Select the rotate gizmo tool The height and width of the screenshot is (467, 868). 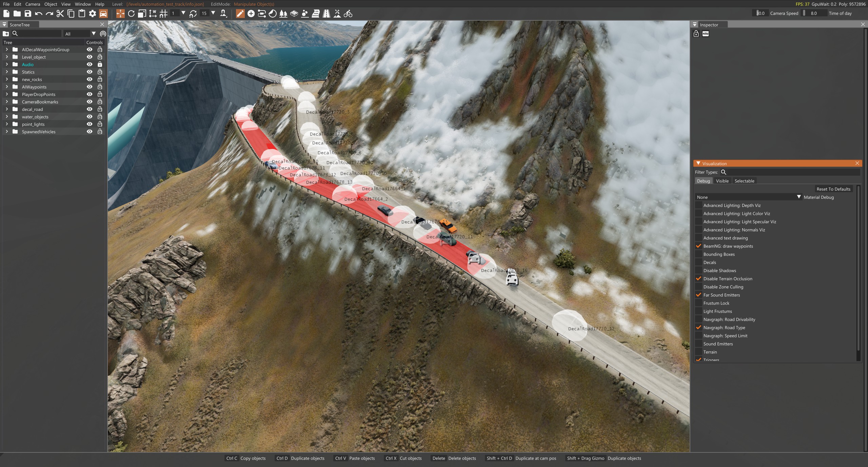(131, 14)
